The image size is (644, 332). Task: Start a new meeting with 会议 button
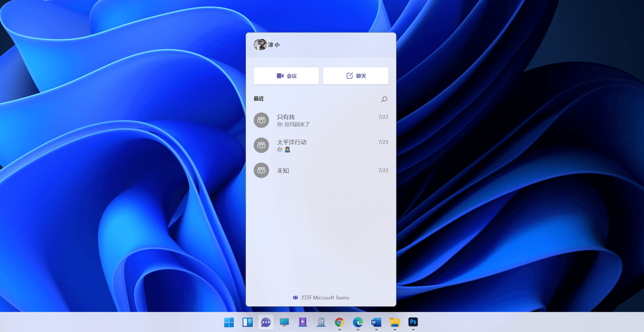[286, 76]
